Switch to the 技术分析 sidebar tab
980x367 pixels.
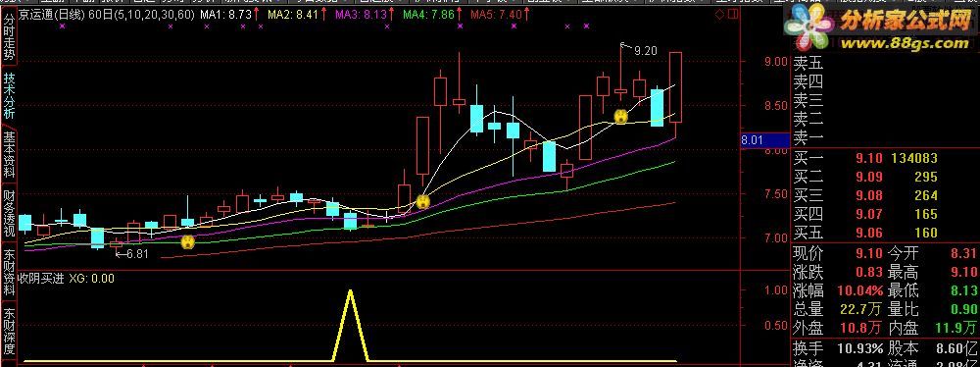pyautogui.click(x=9, y=95)
